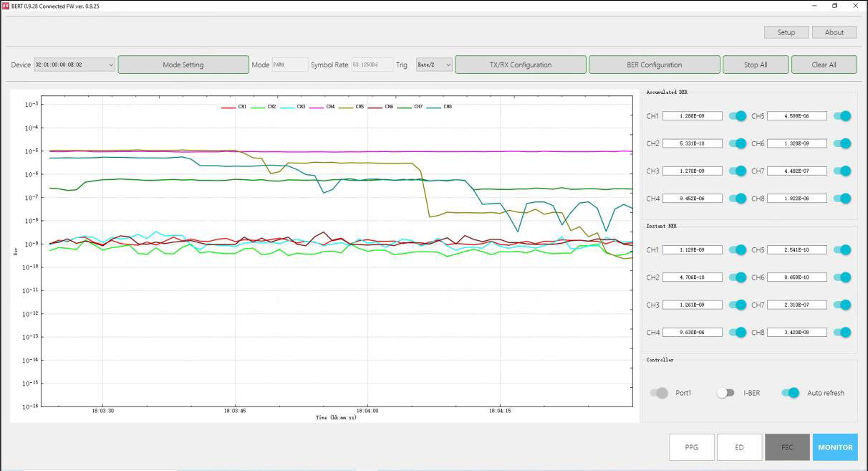The image size is (868, 471).
Task: Click the Mode Setting button
Action: [183, 65]
